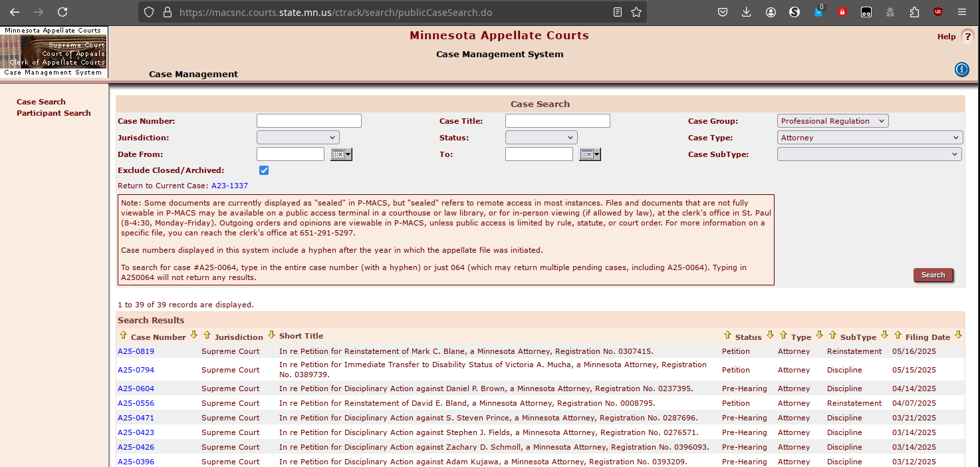
Task: Focus the Case Number input field
Action: tap(309, 121)
